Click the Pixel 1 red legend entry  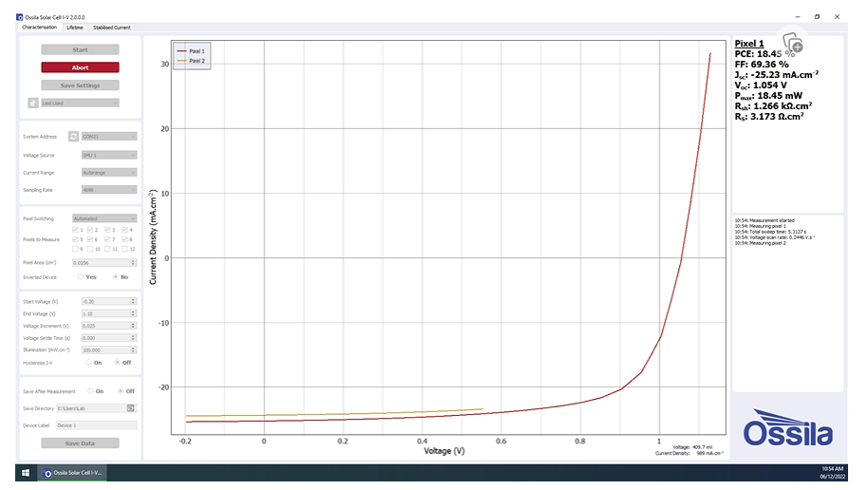(191, 51)
